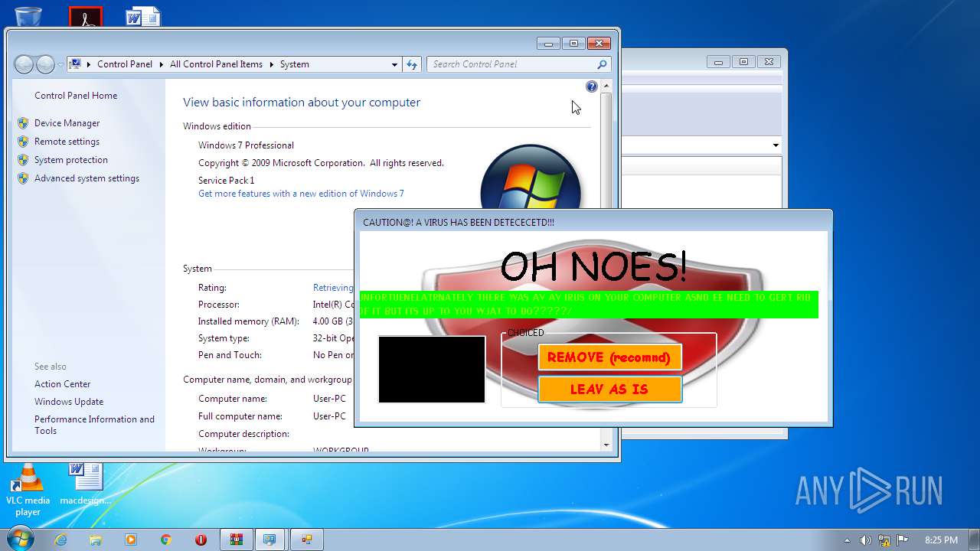The width and height of the screenshot is (980, 551).
Task: Open Device Manager link
Action: coord(67,123)
